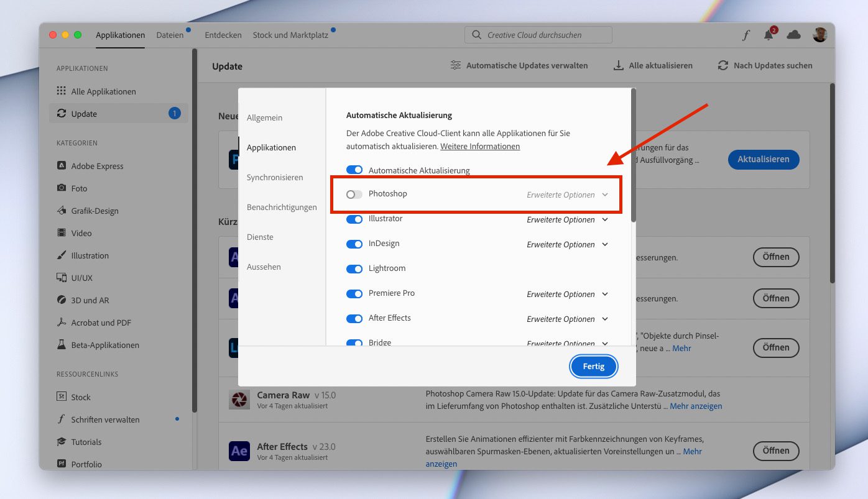Click the Camera Raw app icon

pyautogui.click(x=239, y=400)
